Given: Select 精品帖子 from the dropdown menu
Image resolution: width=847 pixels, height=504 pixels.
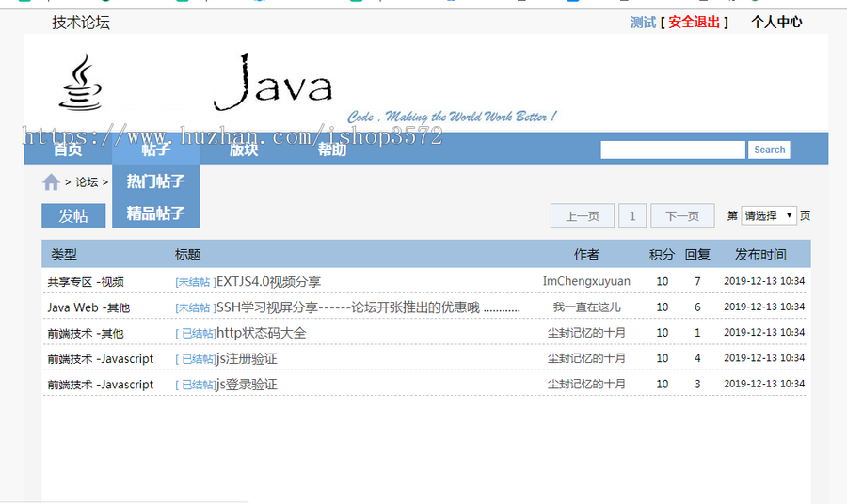Looking at the screenshot, I should click(x=156, y=213).
